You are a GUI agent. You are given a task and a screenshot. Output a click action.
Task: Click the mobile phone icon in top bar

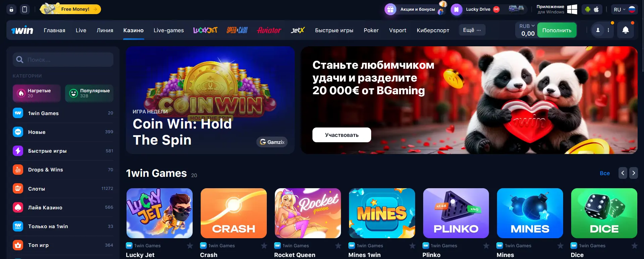click(24, 9)
